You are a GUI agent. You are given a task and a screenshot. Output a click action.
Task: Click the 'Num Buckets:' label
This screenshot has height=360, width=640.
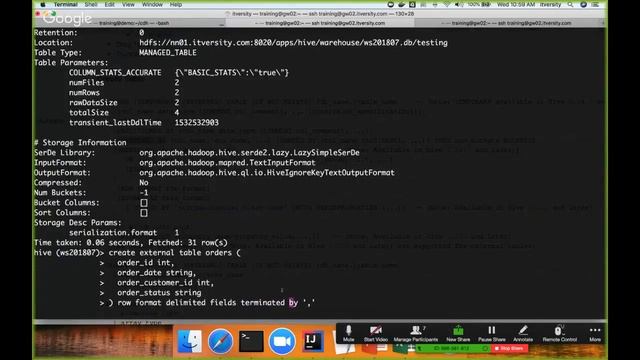click(60, 193)
